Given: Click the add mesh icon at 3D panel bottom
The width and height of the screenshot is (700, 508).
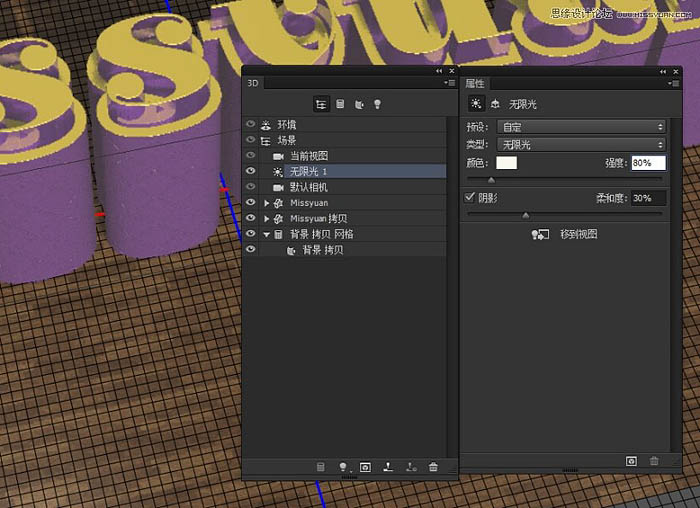Looking at the screenshot, I should [x=321, y=467].
